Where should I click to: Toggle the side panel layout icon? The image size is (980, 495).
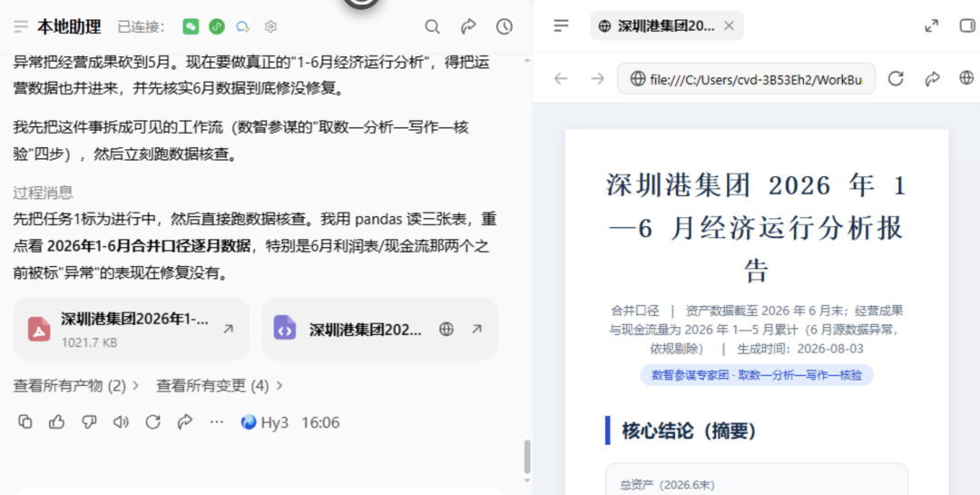(x=967, y=25)
